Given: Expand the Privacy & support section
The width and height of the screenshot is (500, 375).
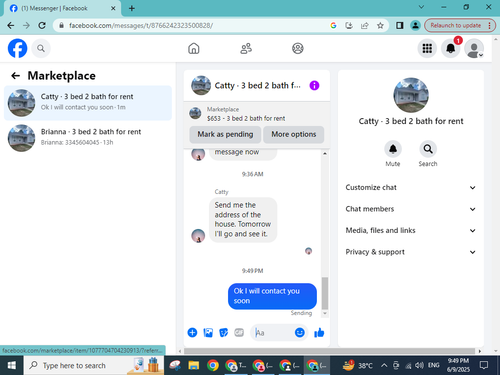Looking at the screenshot, I should point(410,252).
